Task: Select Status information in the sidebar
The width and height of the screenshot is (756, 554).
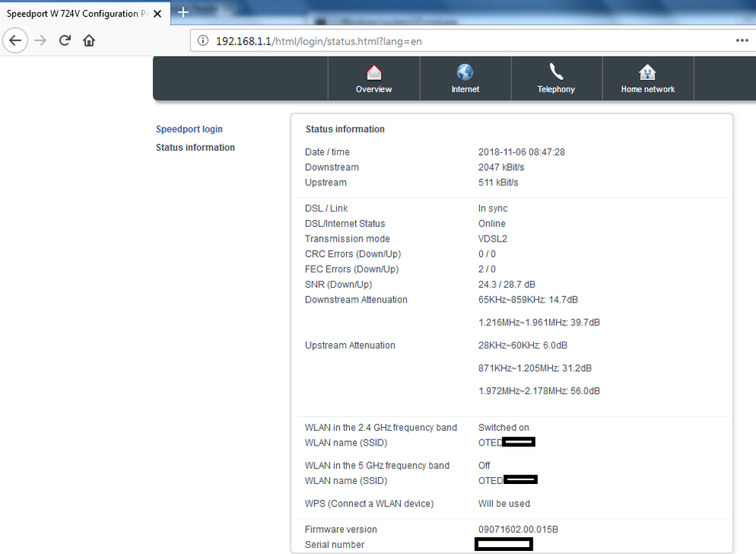Action: [x=195, y=147]
